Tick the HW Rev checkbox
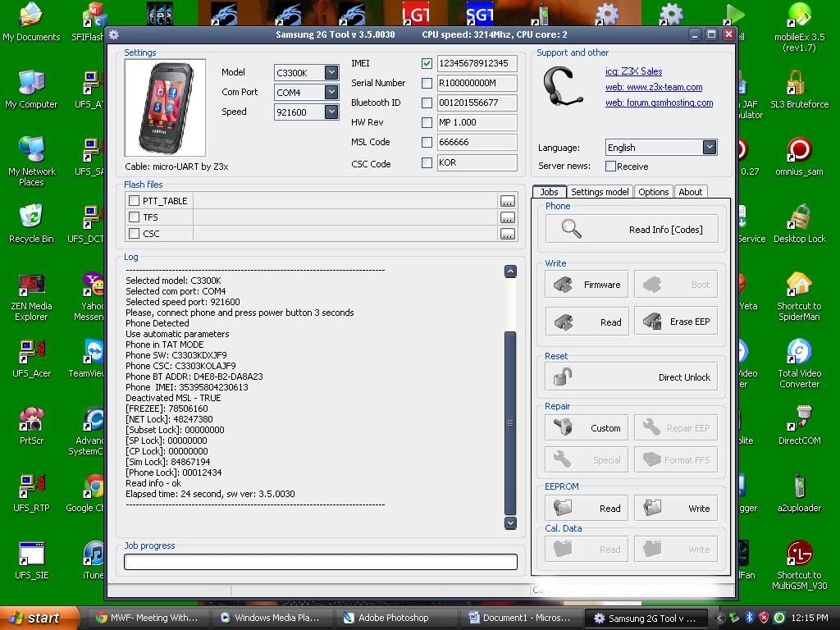Image resolution: width=840 pixels, height=630 pixels. pos(427,123)
